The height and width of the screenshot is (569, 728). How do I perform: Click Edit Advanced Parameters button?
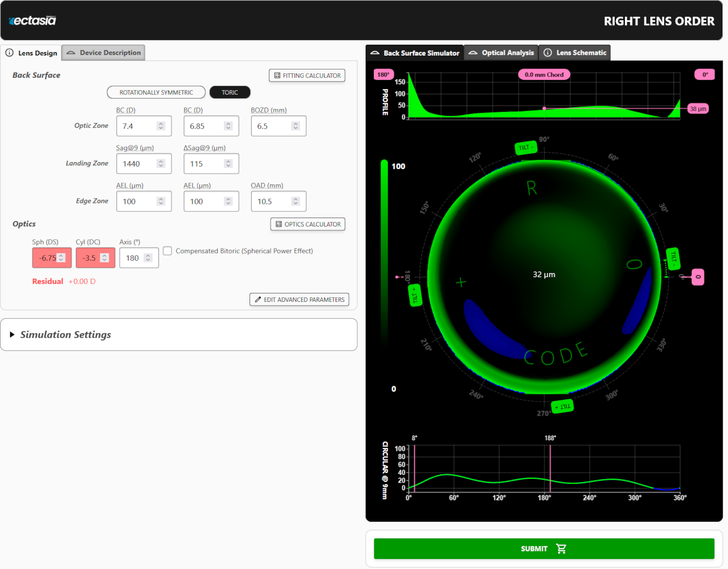click(299, 300)
